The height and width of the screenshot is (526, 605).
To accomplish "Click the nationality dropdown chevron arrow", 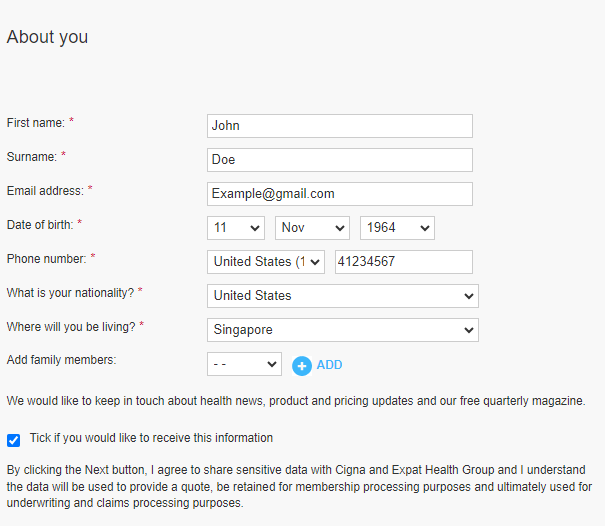I will click(469, 296).
